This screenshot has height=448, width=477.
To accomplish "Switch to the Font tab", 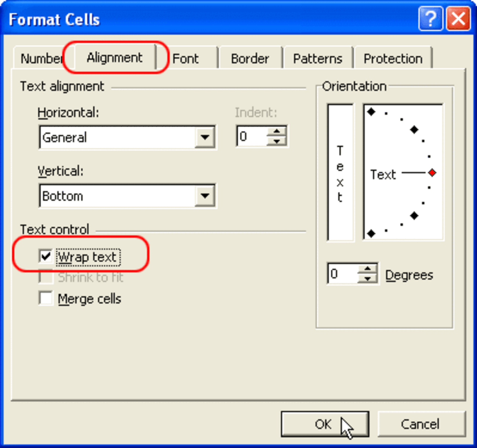I will (185, 59).
